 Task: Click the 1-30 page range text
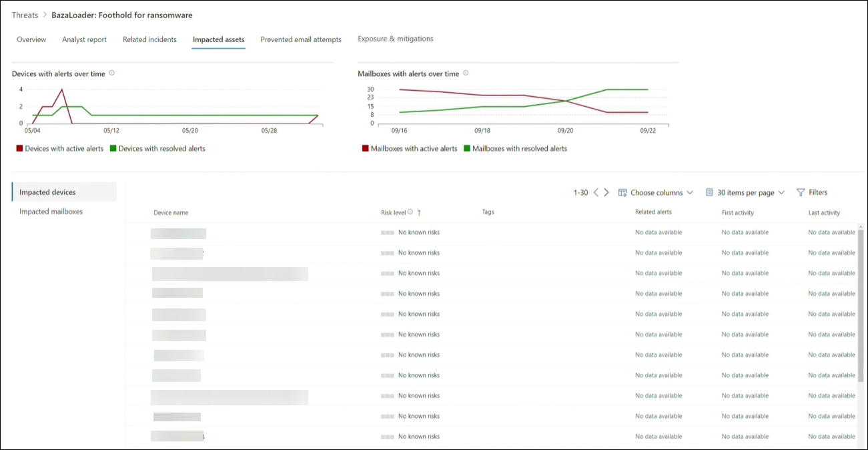[x=580, y=192]
